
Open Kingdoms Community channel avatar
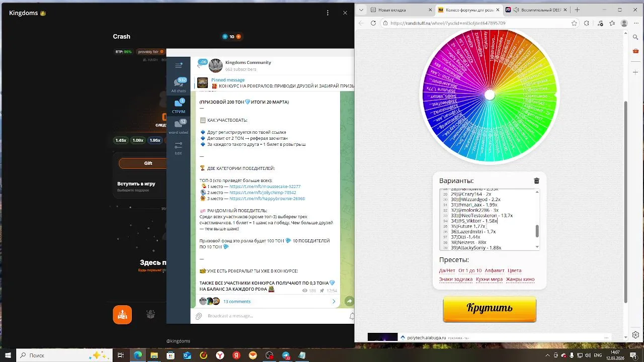216,65
